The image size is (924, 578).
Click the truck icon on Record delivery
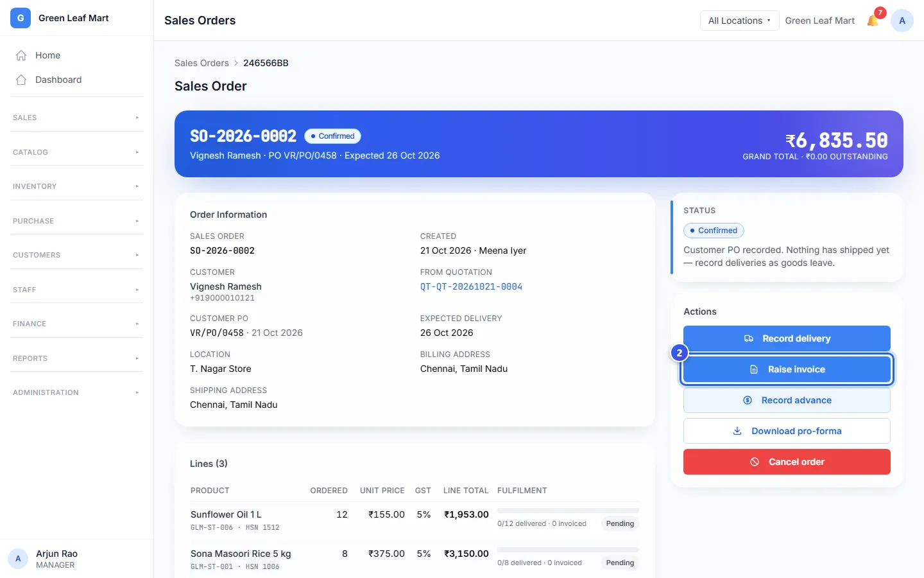coord(748,338)
